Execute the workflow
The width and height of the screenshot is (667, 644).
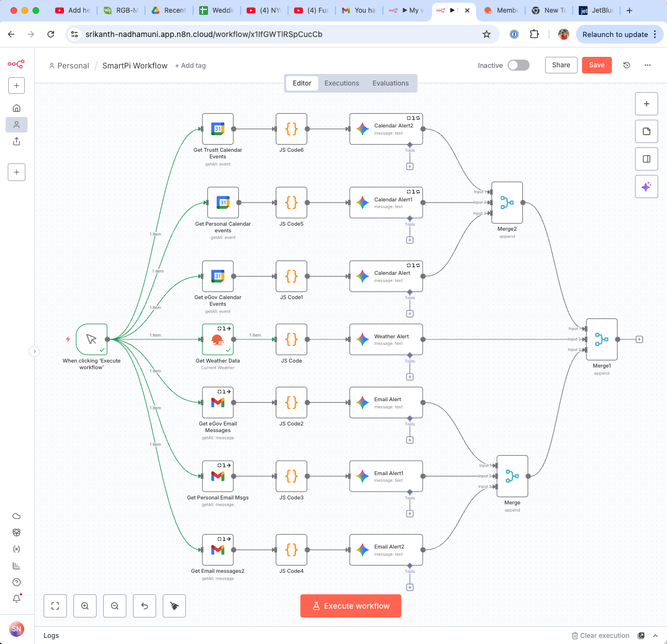point(350,605)
